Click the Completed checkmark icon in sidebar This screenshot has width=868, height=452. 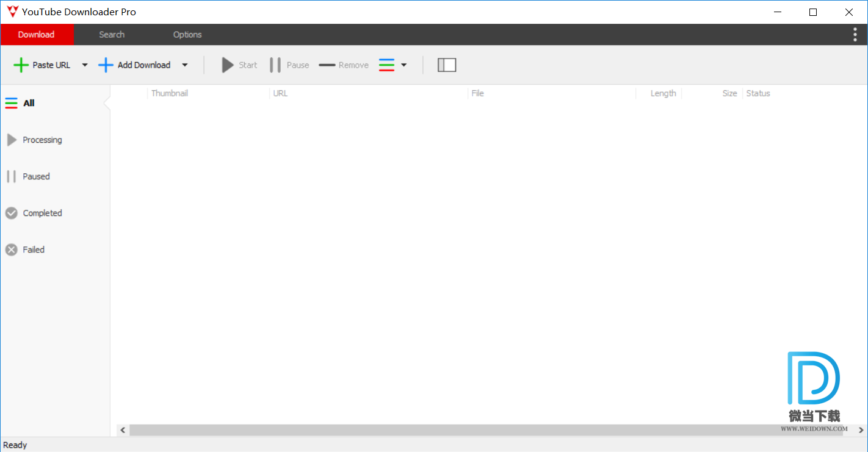tap(12, 213)
